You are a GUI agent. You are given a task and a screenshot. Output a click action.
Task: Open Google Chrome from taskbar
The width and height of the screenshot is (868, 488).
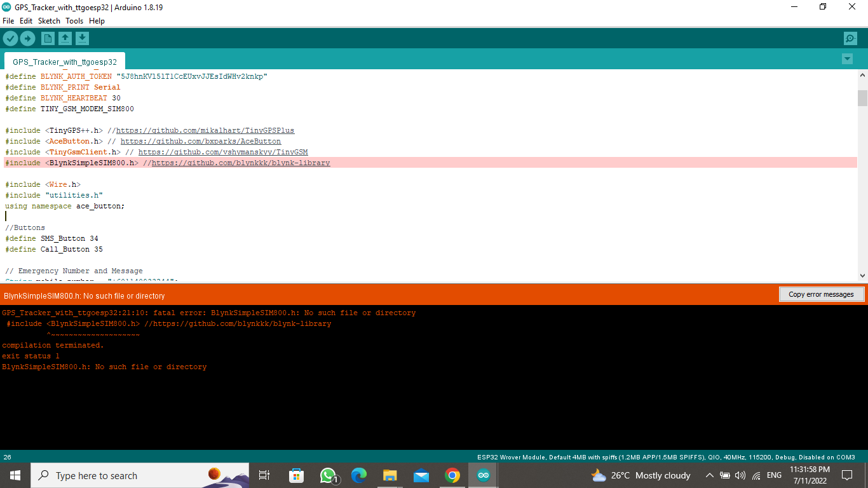[x=452, y=475]
